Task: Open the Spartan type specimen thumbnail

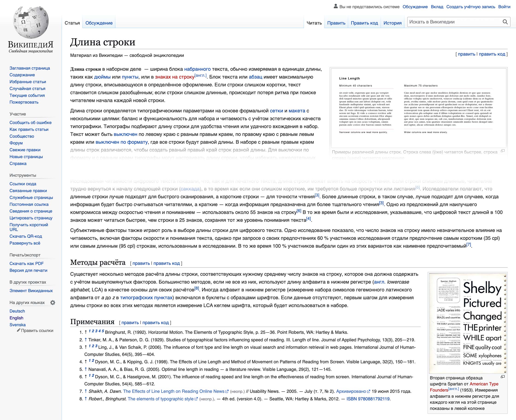Action: pos(468,323)
